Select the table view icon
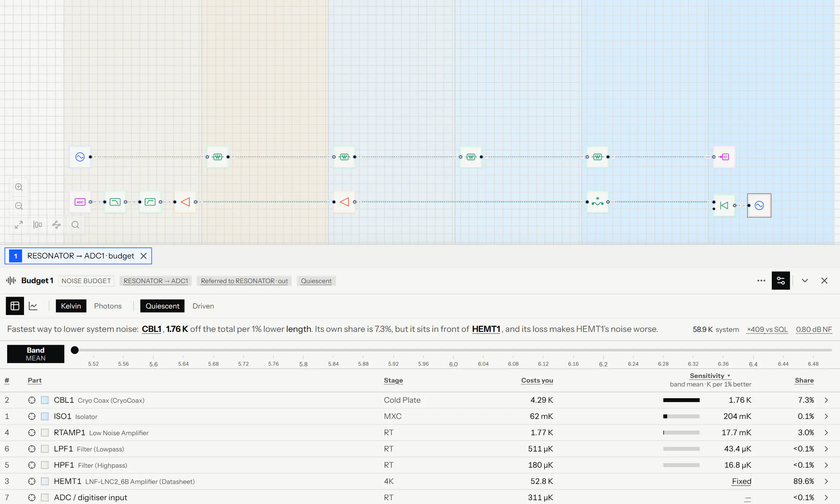Image resolution: width=840 pixels, height=504 pixels. pos(15,306)
